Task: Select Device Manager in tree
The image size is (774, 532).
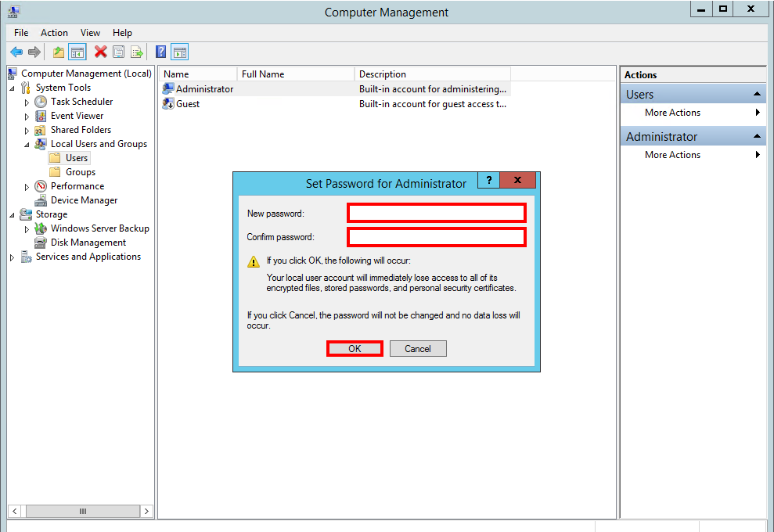Action: coord(84,200)
